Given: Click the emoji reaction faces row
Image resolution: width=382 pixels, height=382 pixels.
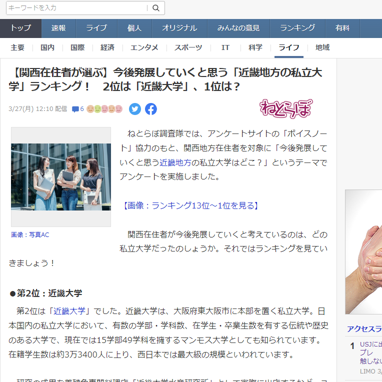Looking at the screenshot, I should click(104, 109).
